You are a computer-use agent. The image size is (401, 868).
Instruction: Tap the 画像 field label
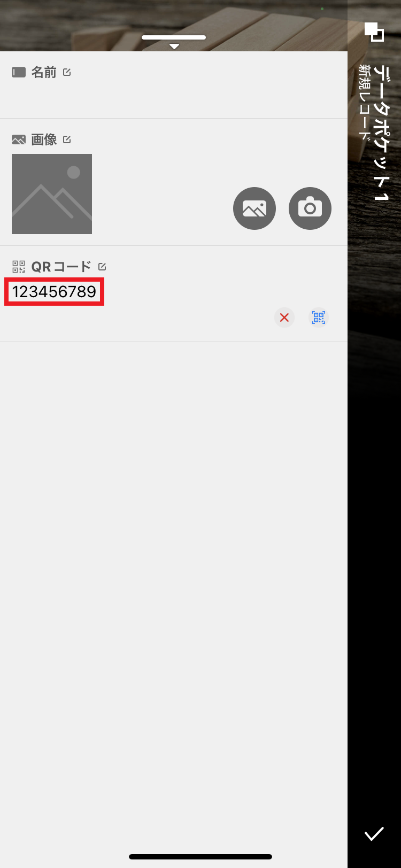pos(44,139)
